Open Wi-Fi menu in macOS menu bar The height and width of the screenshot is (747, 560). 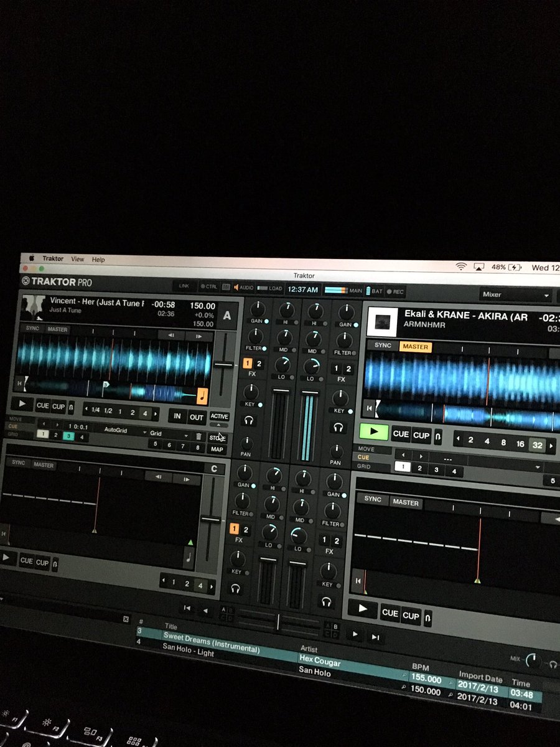coord(460,266)
